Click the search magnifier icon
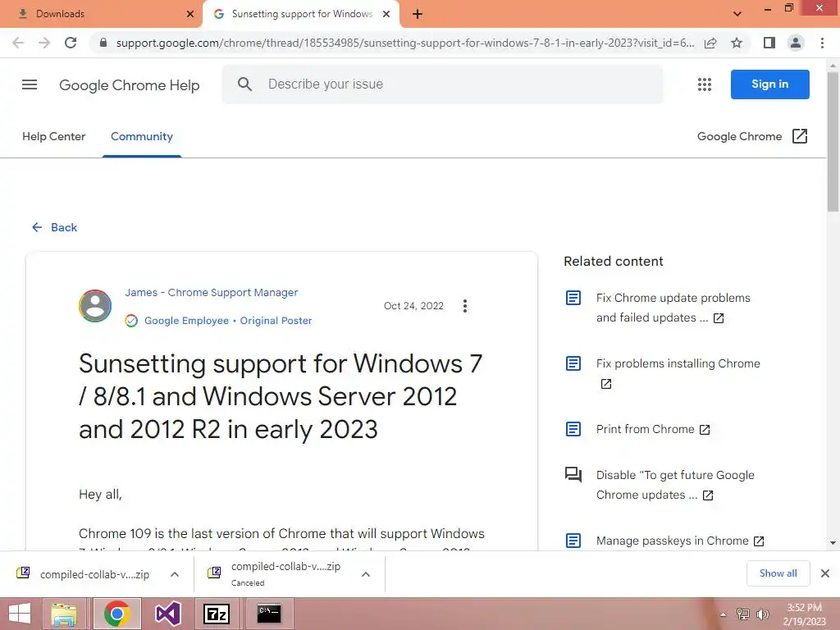The width and height of the screenshot is (840, 630). click(x=244, y=84)
